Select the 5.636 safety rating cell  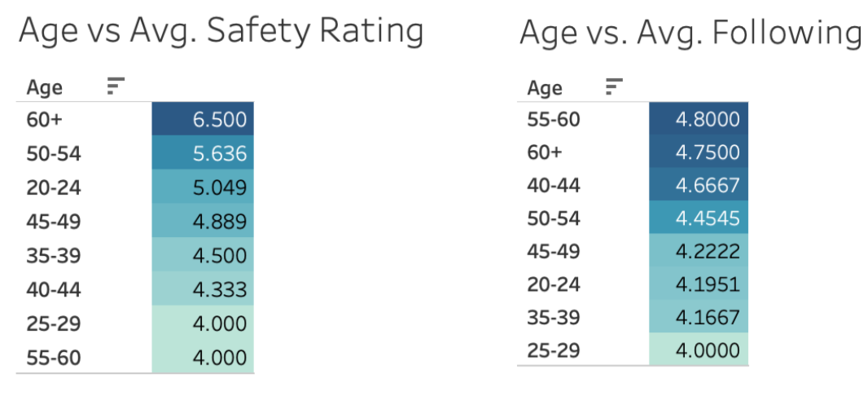point(204,152)
